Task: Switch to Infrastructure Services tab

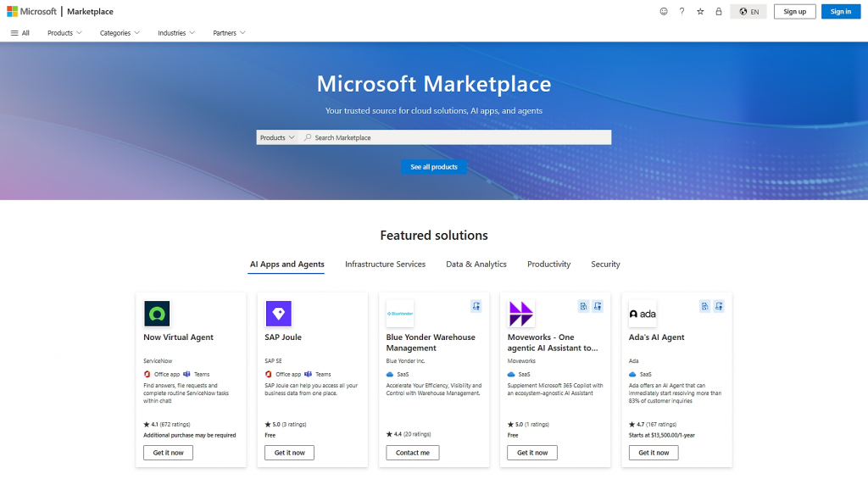Action: click(386, 265)
